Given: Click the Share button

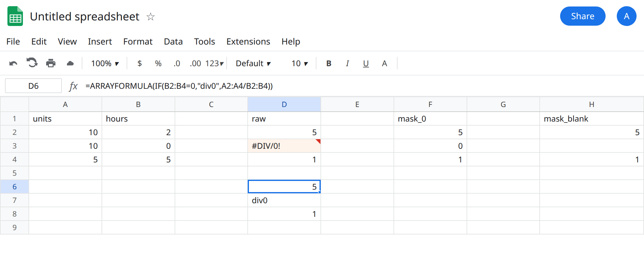Looking at the screenshot, I should [583, 16].
